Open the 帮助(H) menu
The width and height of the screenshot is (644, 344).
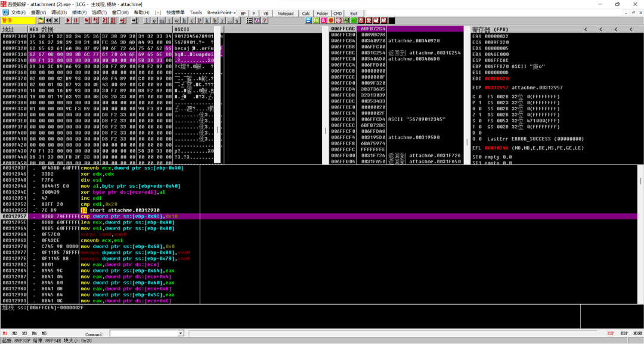pos(141,13)
